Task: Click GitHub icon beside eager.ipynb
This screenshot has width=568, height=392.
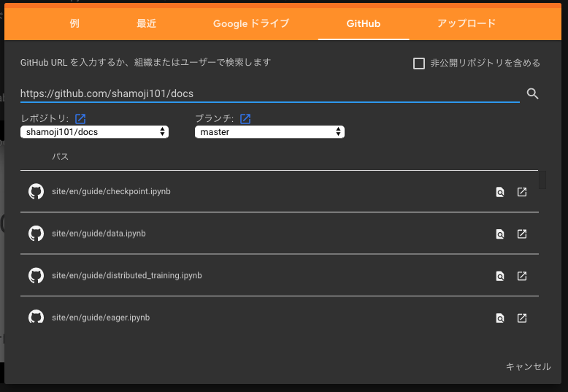Action: (37, 316)
